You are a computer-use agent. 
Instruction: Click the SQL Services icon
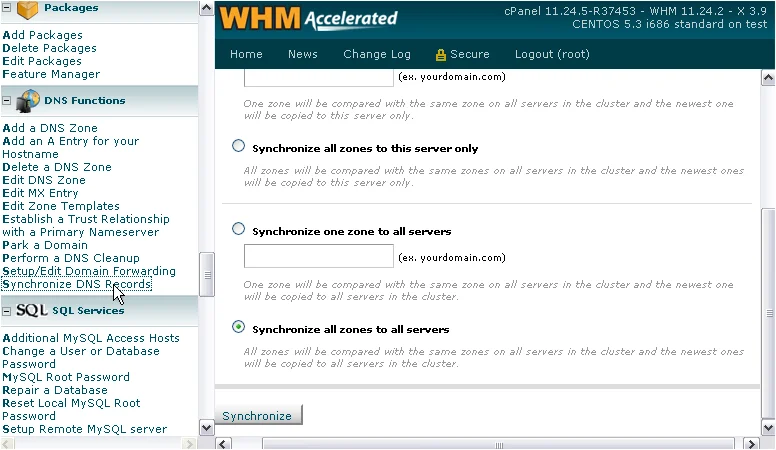(x=32, y=310)
